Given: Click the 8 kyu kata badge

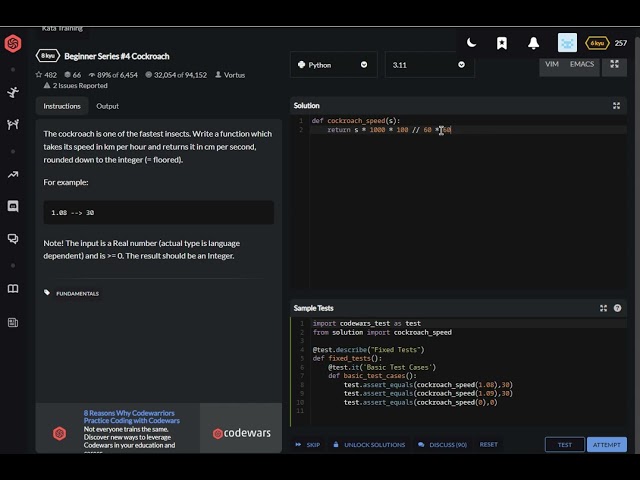Looking at the screenshot, I should [x=48, y=56].
